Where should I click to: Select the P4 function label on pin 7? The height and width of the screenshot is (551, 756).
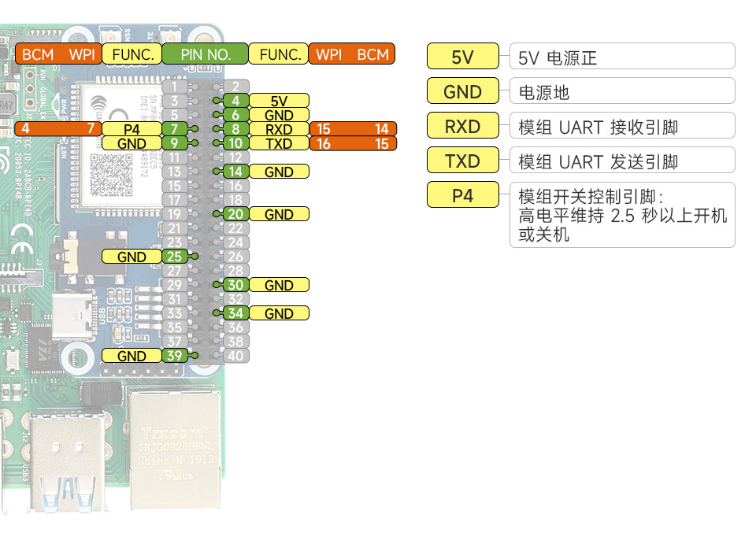point(131,129)
